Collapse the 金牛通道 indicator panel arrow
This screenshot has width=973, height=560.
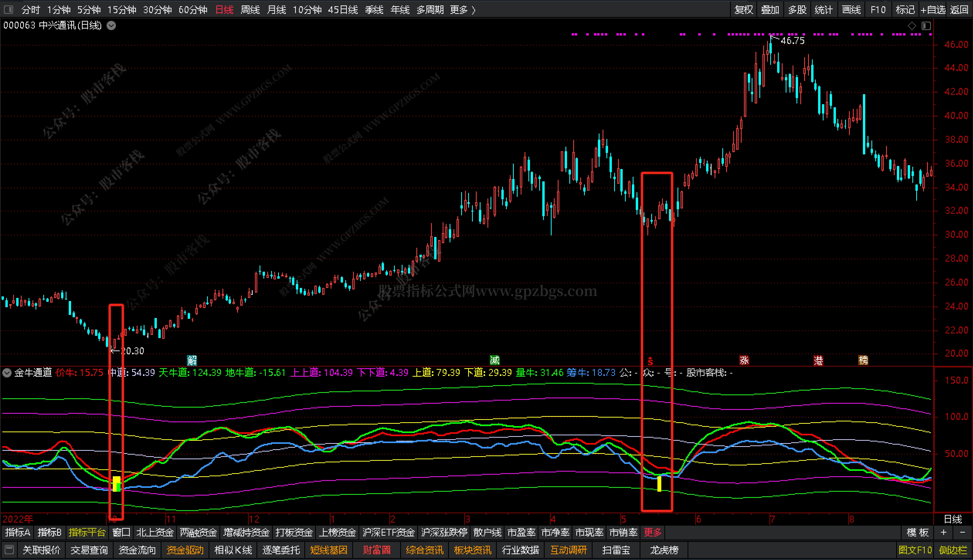point(7,372)
